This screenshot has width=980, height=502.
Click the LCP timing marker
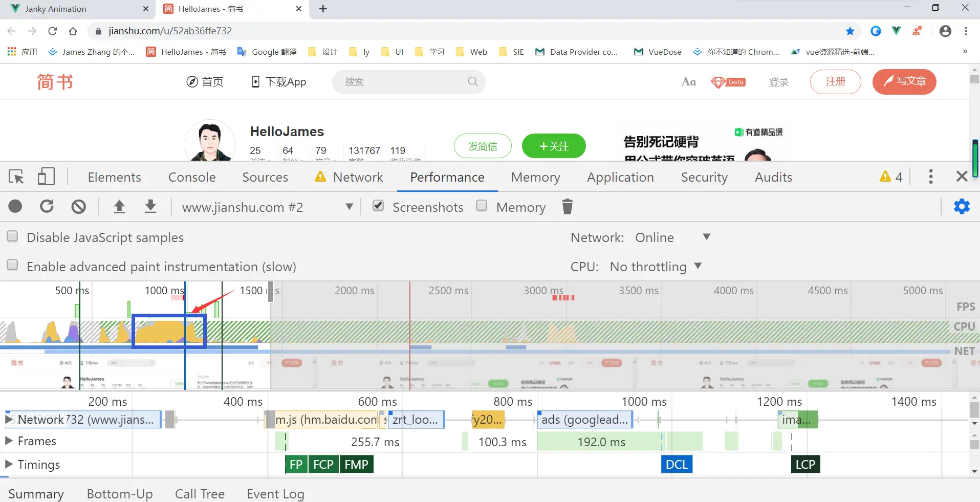point(805,464)
